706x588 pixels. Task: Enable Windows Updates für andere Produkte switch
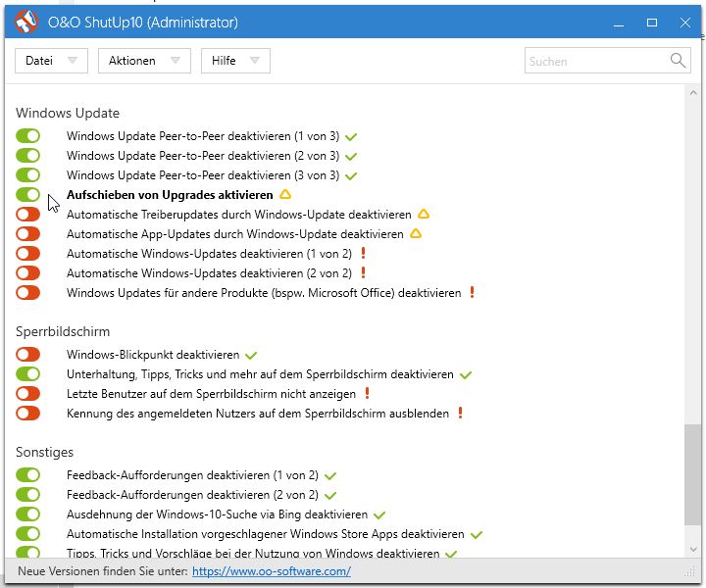(x=27, y=292)
